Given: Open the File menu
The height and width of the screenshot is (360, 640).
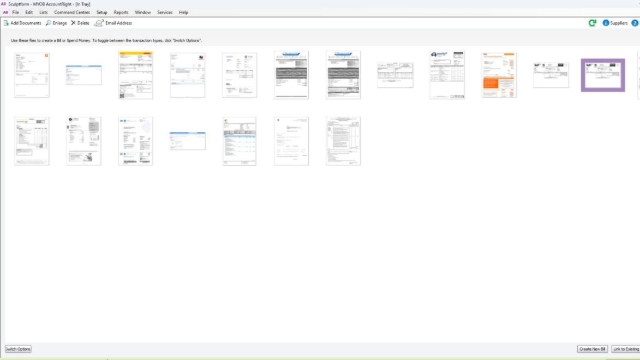Looking at the screenshot, I should point(16,12).
